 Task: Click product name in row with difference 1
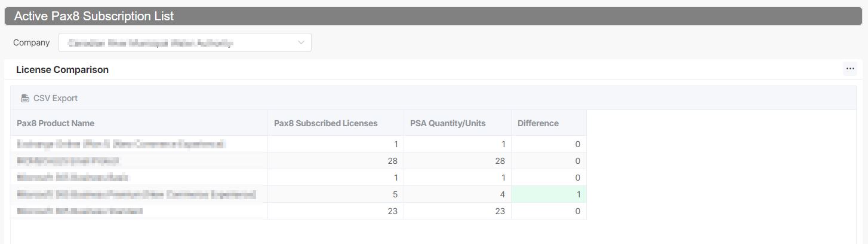click(x=136, y=194)
